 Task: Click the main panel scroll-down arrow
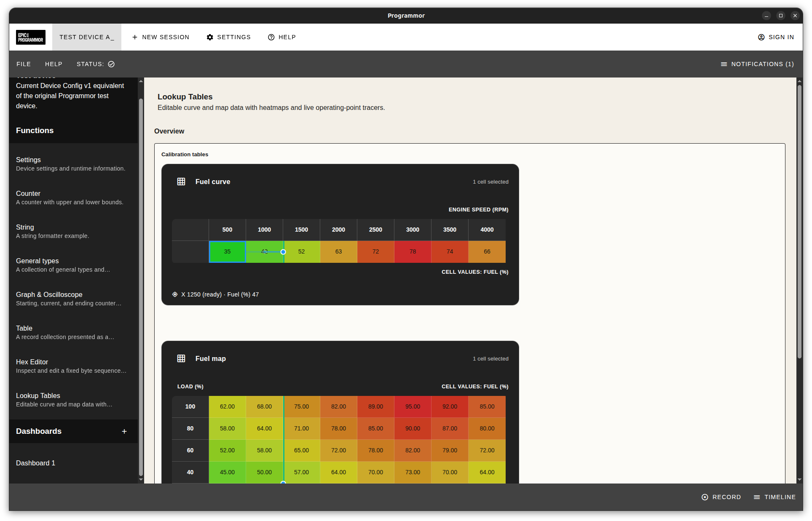[x=799, y=480]
